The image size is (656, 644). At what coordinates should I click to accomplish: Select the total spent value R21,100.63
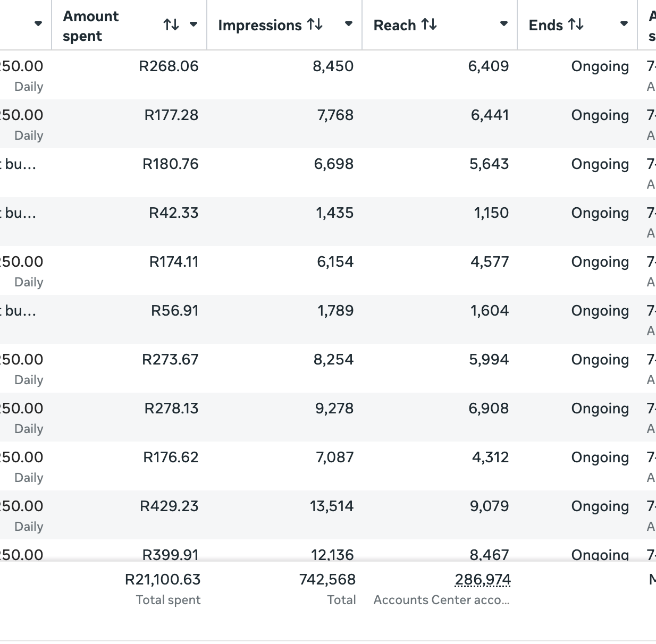tap(164, 580)
